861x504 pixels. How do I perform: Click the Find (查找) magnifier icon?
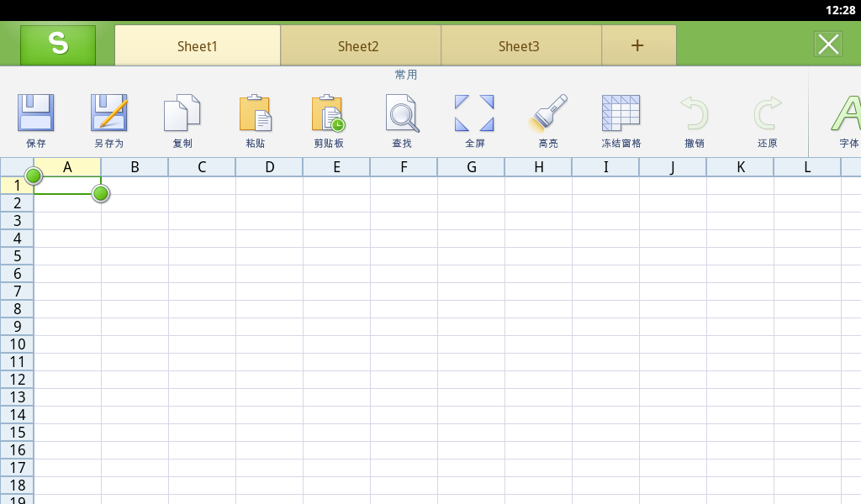402,114
